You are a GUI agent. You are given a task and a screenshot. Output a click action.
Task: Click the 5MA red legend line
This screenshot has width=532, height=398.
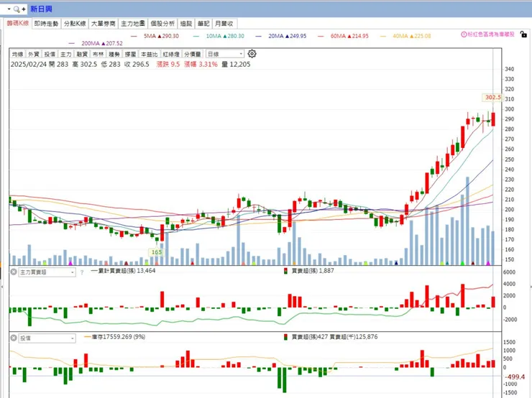(x=134, y=36)
